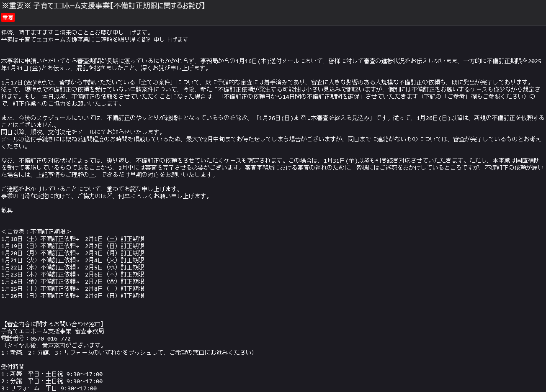Click the 受付時間 label
546x392 pixels.
tap(13, 367)
